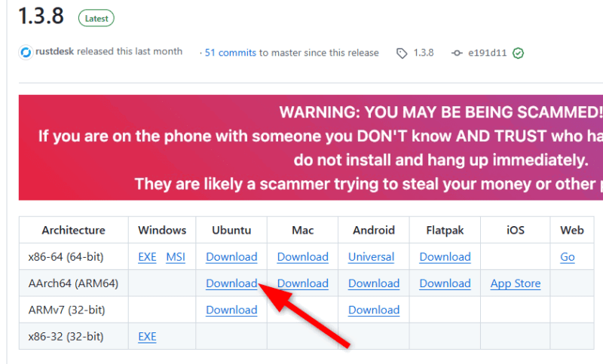Open the Web client Go link

click(568, 257)
